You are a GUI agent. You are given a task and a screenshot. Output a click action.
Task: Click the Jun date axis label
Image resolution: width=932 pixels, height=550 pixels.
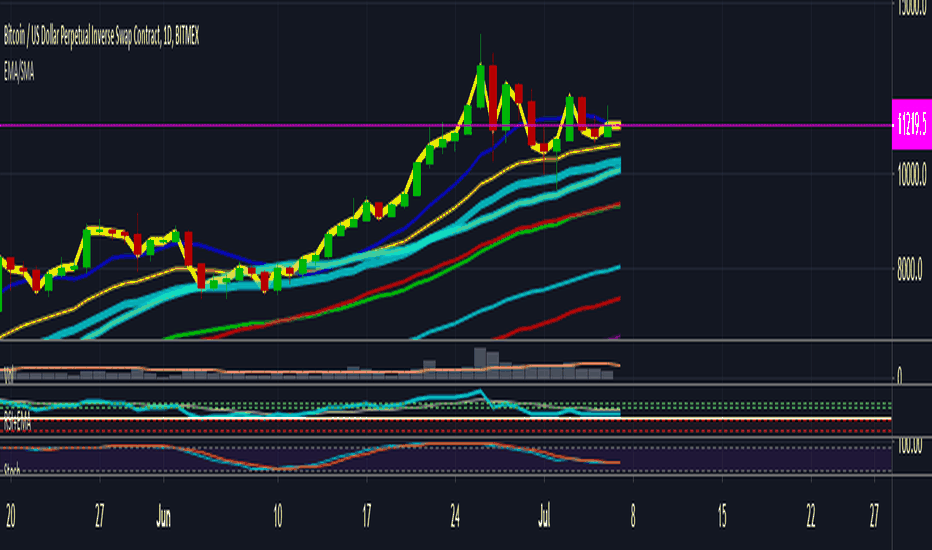click(x=163, y=517)
